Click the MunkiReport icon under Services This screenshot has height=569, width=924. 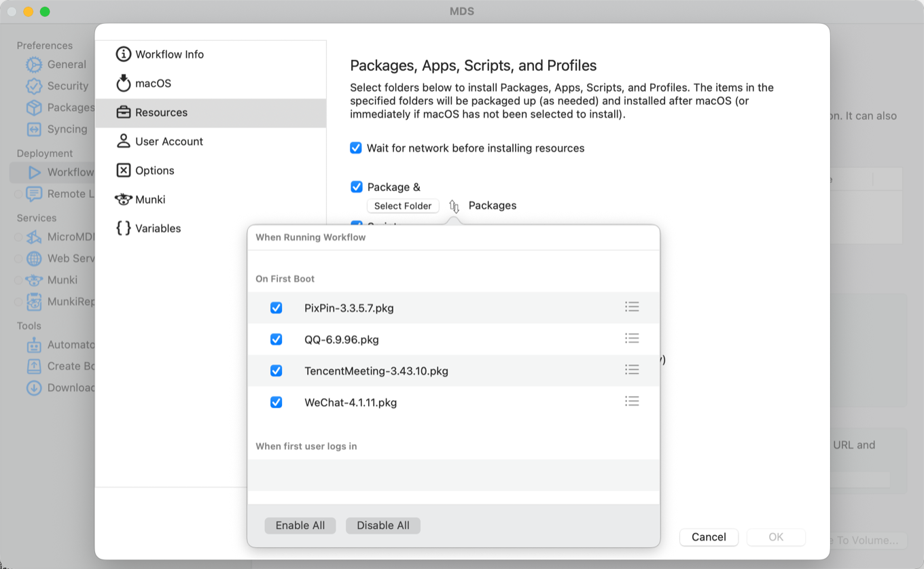click(x=34, y=301)
